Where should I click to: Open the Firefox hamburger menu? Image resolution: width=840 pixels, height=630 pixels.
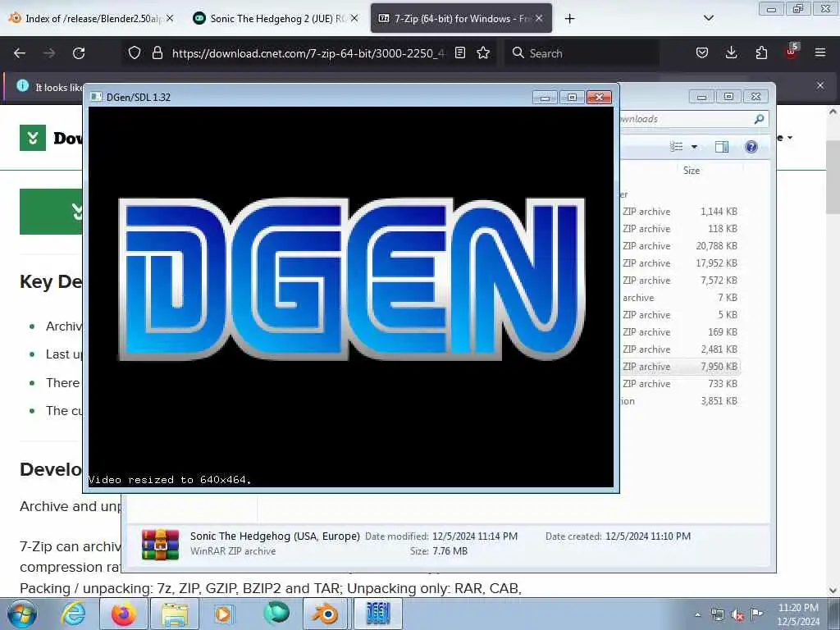click(819, 52)
